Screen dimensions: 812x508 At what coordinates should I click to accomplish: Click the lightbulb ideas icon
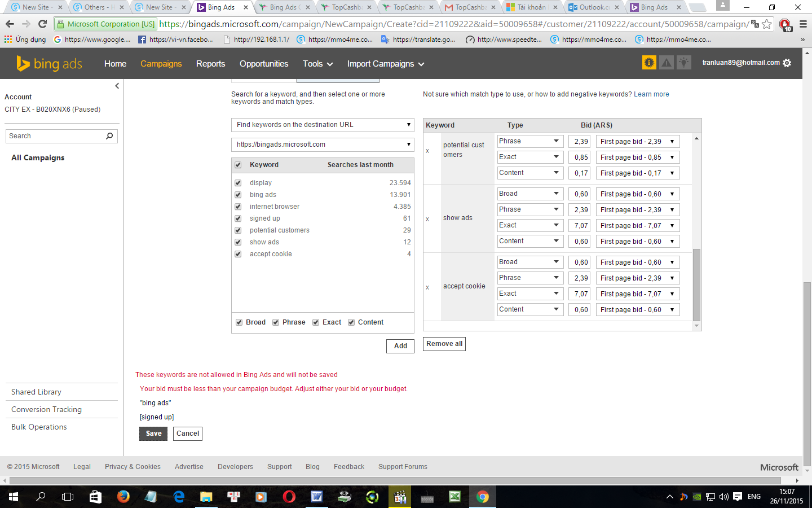tap(684, 63)
